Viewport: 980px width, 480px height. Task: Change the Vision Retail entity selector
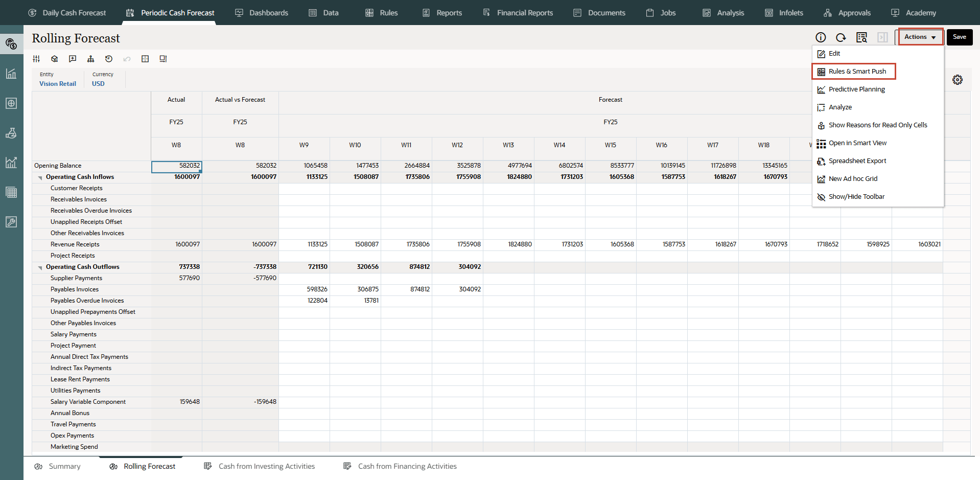pyautogui.click(x=58, y=84)
